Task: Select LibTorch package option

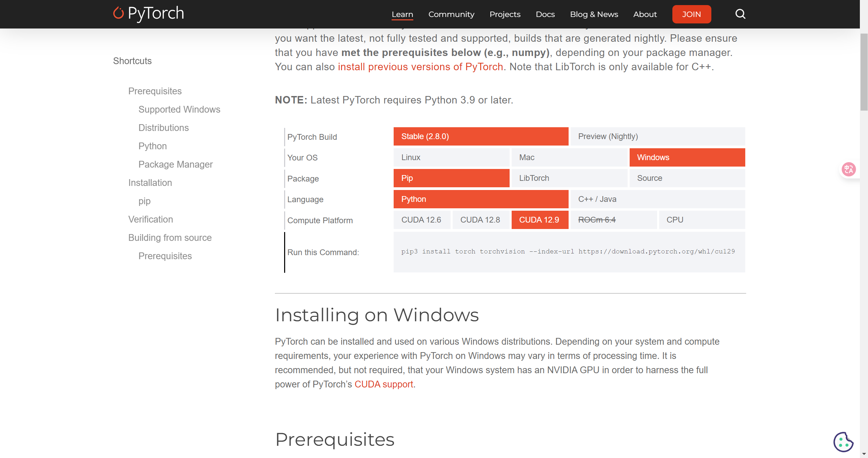Action: point(569,178)
